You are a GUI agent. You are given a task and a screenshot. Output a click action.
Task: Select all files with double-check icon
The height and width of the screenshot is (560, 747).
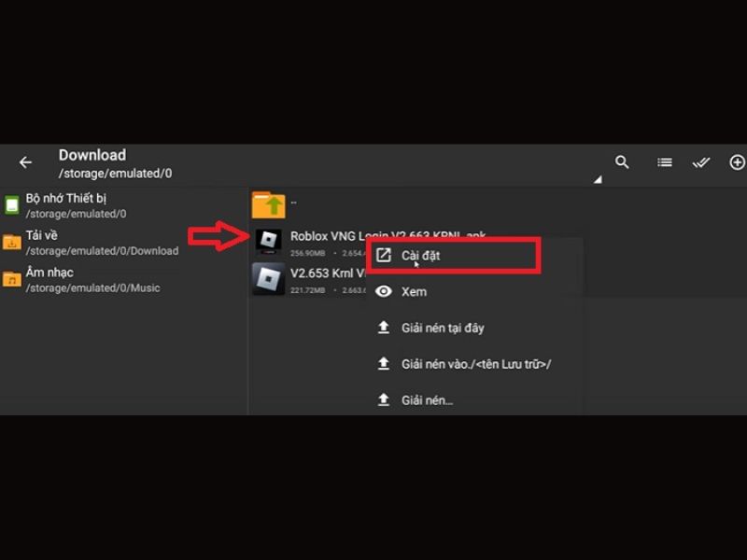pyautogui.click(x=701, y=162)
